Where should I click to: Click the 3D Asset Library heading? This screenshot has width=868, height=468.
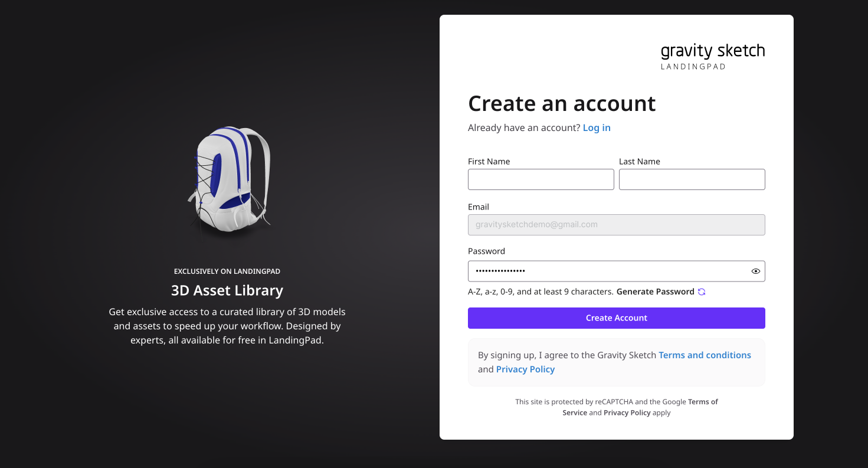click(x=227, y=290)
